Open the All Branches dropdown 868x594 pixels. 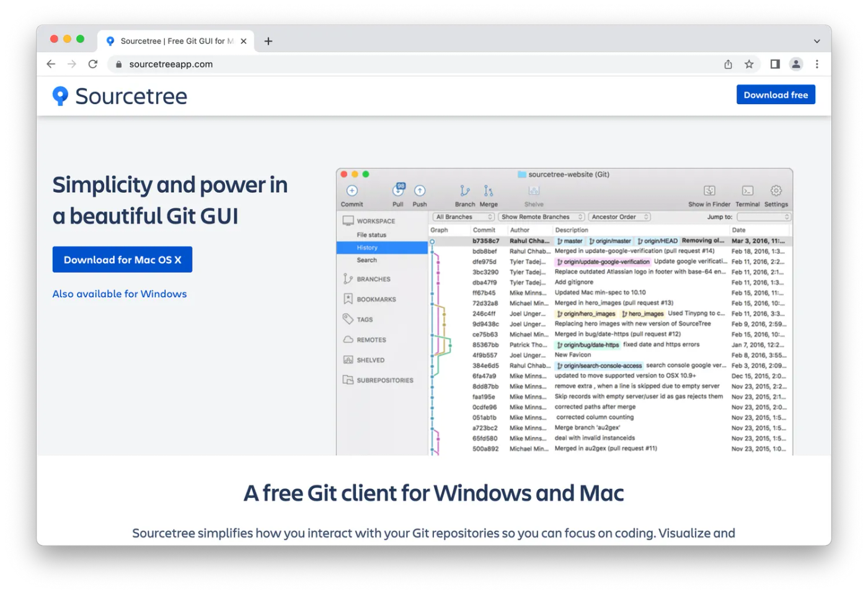(463, 216)
